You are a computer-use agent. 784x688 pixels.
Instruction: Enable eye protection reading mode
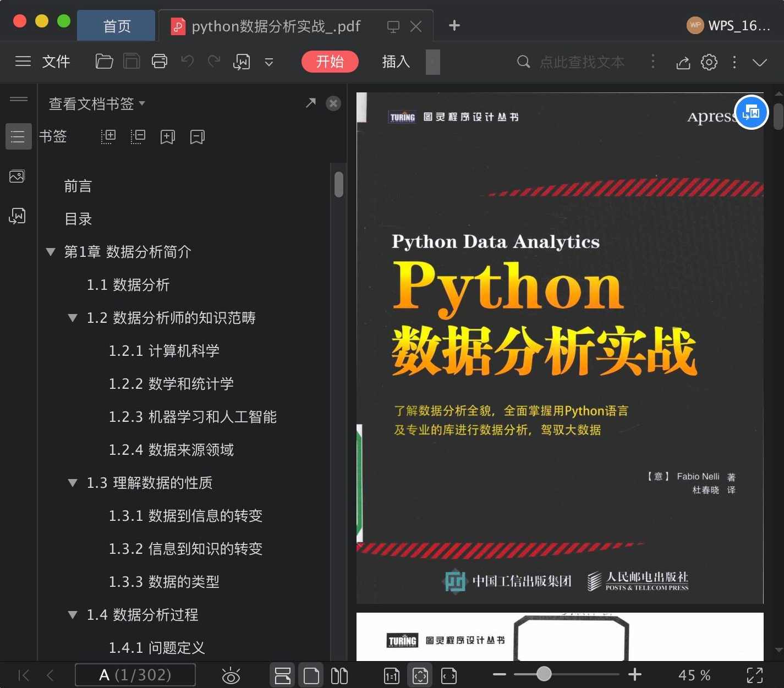231,675
